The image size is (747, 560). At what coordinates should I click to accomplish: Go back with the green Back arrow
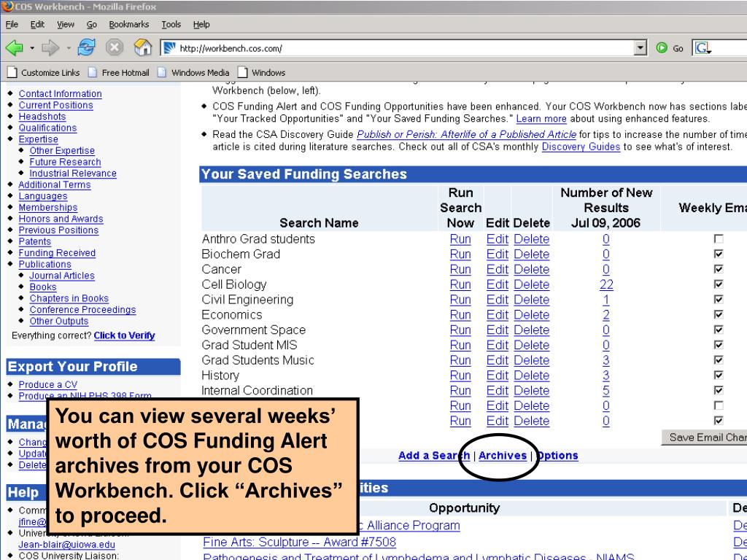click(x=15, y=47)
